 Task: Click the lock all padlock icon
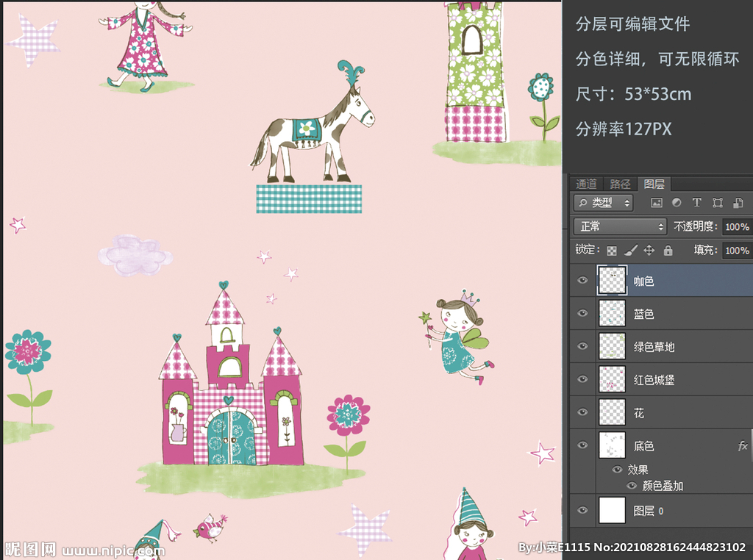pos(668,251)
